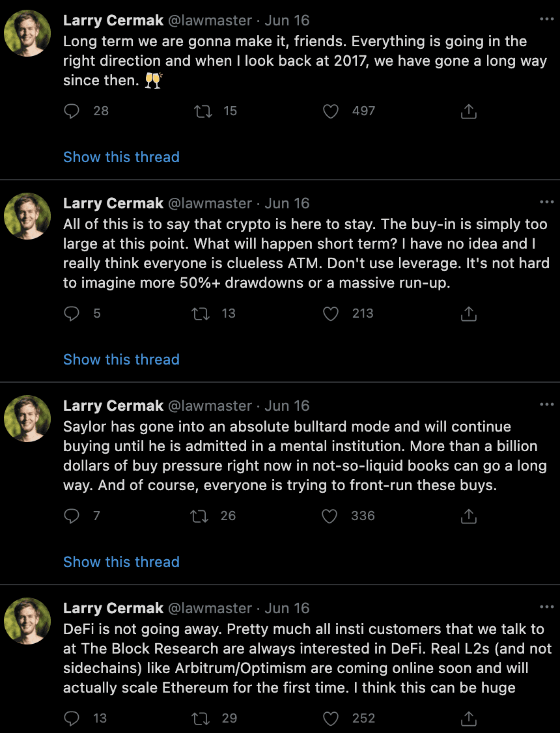Open more options on the first tweet
Image resolution: width=560 pixels, height=733 pixels.
click(x=546, y=20)
